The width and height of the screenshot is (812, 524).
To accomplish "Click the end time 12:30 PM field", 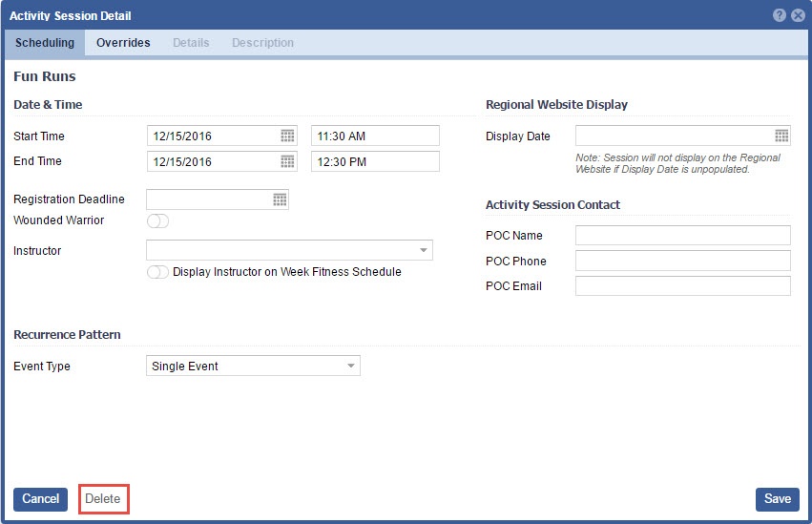I will pyautogui.click(x=375, y=161).
